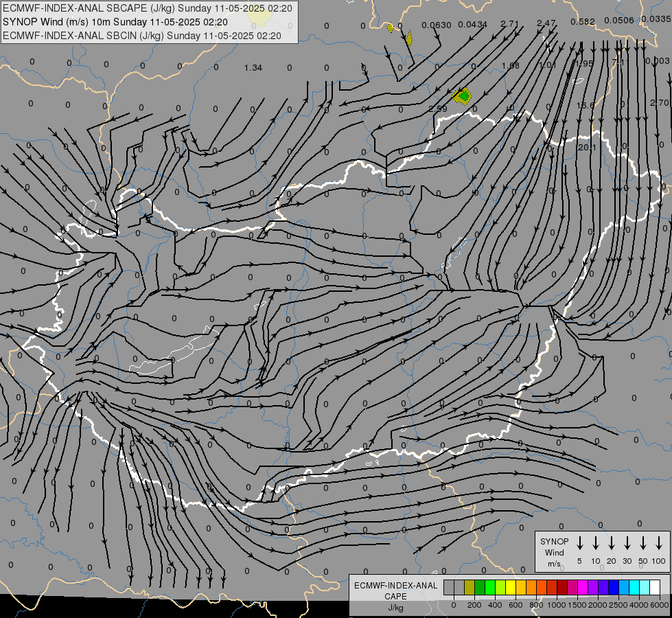Viewport: 672px width, 618px height.
Task: Click the 200 tick label on CAPE scale
Action: (474, 605)
